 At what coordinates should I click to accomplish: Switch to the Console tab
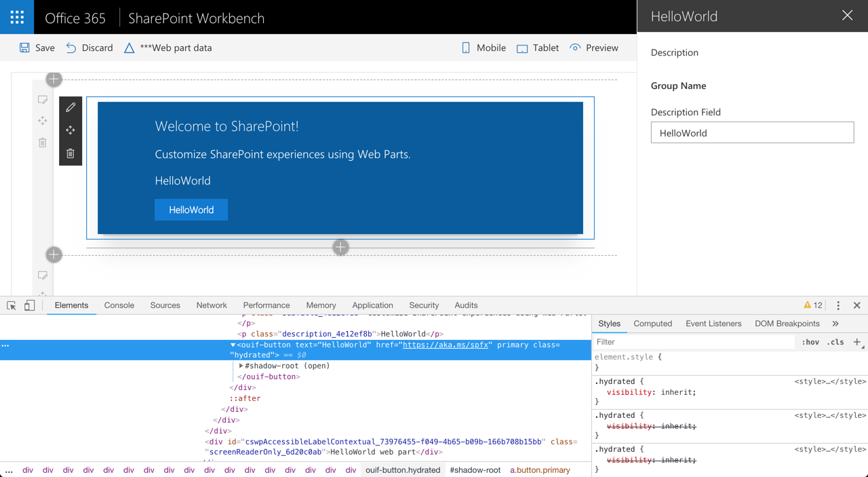click(119, 305)
